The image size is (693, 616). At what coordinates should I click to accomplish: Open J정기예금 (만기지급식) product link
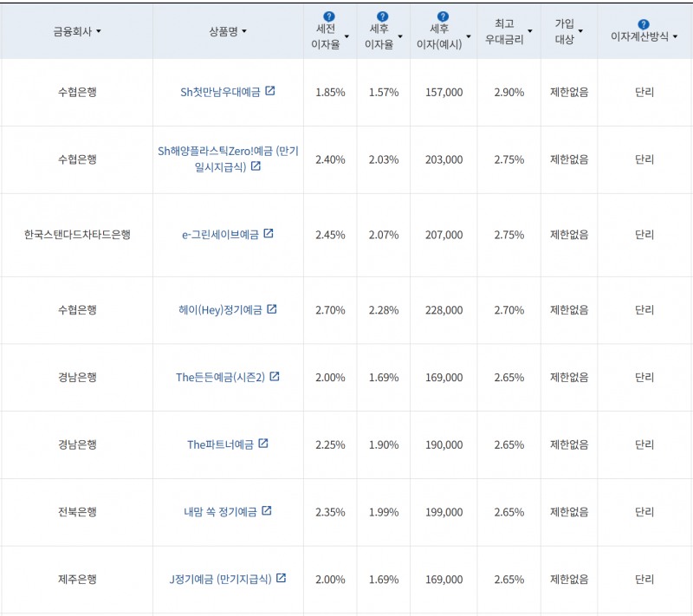click(x=220, y=579)
